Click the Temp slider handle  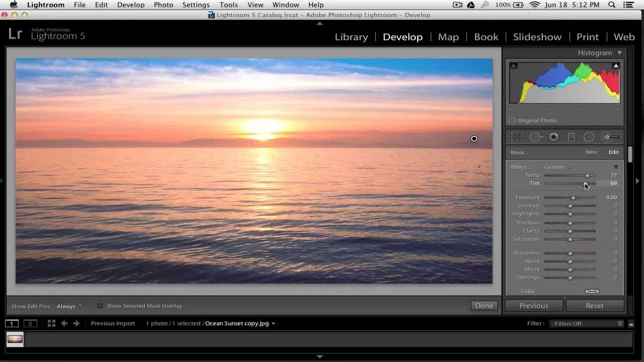[587, 175]
